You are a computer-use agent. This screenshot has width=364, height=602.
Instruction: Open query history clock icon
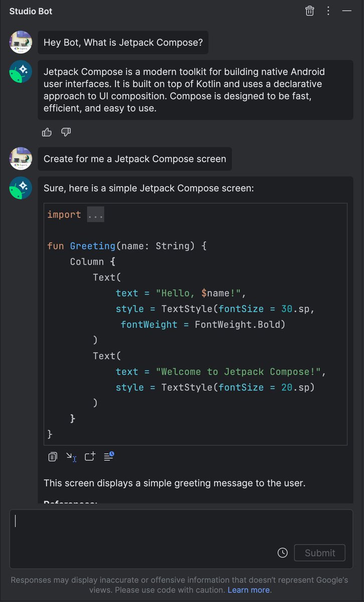tap(283, 553)
